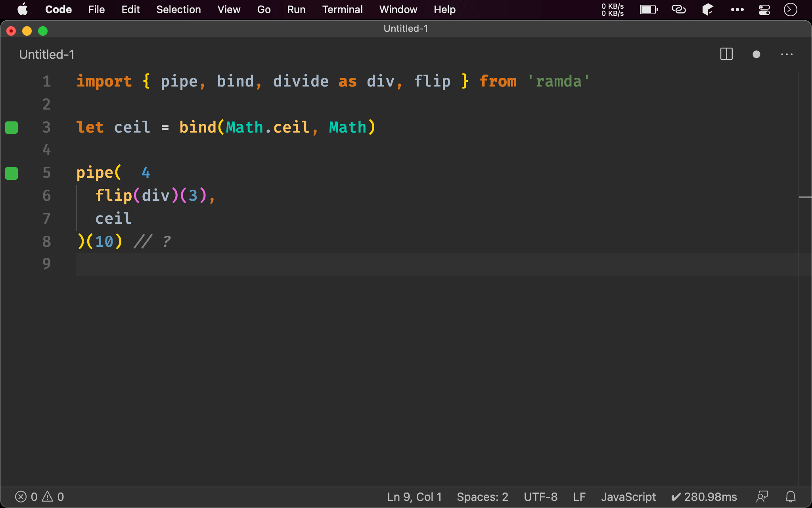Change file encoding via UTF-8
812x508 pixels.
click(540, 497)
